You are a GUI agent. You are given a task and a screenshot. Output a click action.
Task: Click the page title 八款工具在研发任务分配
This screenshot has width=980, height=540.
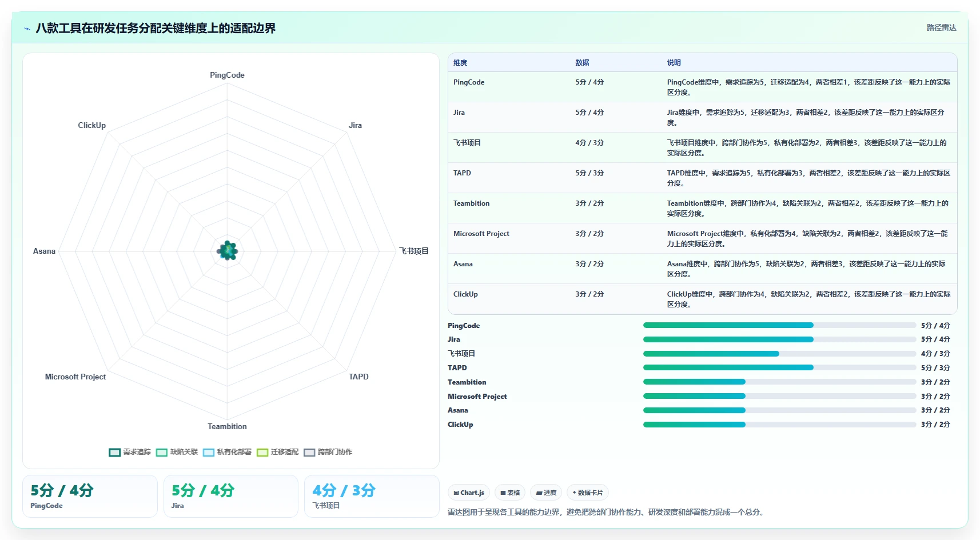click(x=156, y=29)
